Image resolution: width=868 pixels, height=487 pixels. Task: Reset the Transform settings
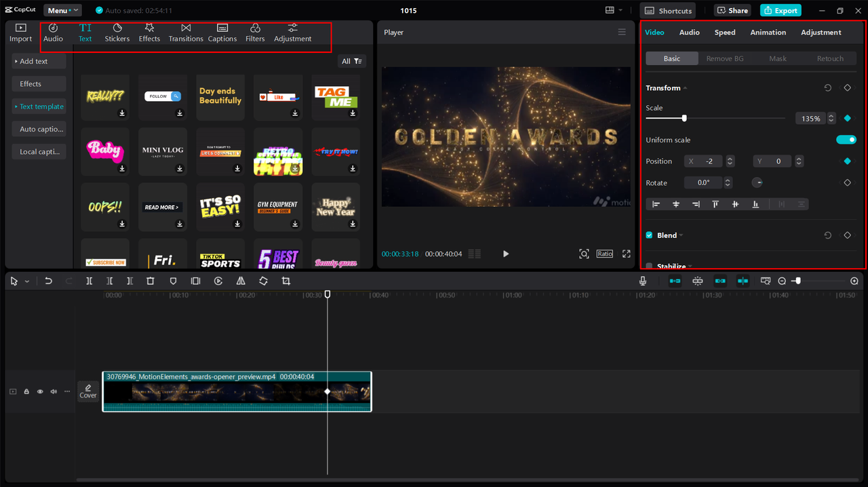coord(827,88)
